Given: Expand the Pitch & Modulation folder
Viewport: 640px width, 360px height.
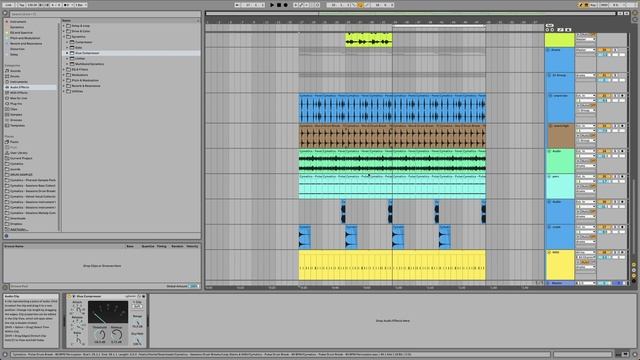Looking at the screenshot, I should point(64,80).
